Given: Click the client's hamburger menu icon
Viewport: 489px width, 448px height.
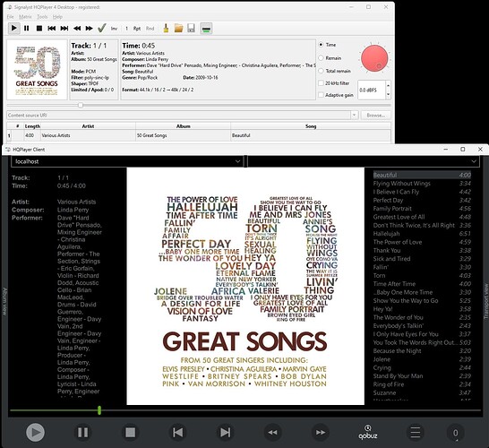Looking at the screenshot, I should [415, 433].
